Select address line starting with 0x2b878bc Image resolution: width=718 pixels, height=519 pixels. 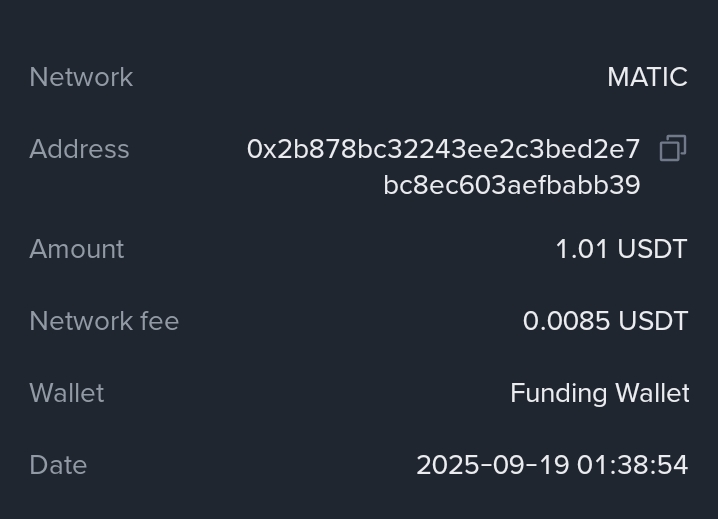pyautogui.click(x=443, y=149)
